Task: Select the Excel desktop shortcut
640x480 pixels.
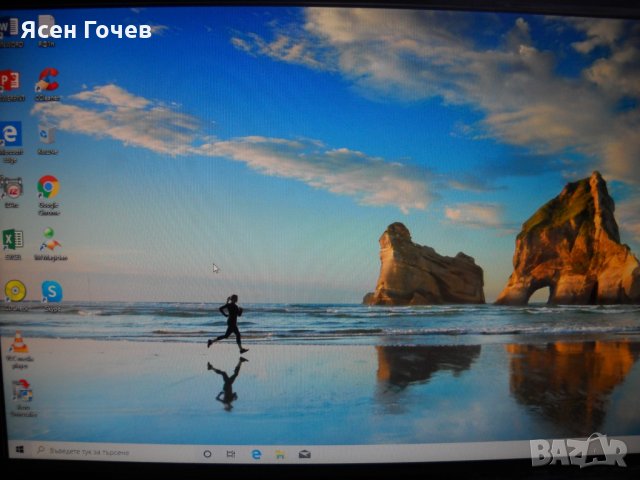Action: pyautogui.click(x=12, y=239)
